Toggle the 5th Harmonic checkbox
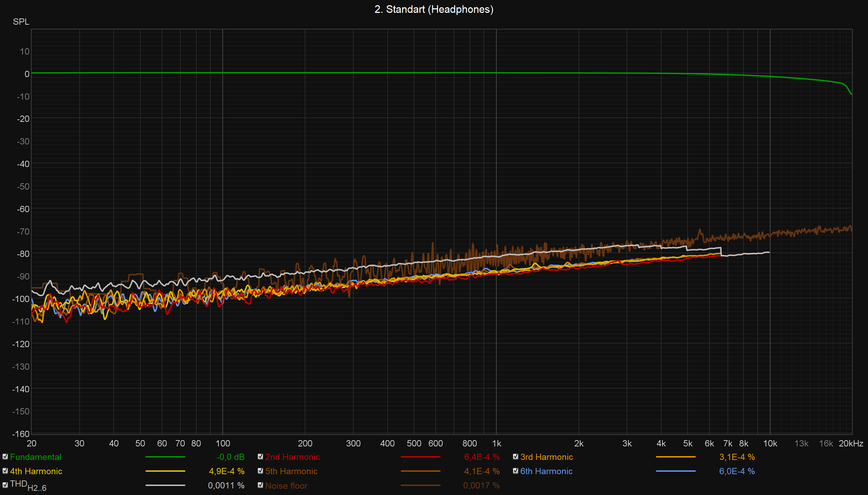 pos(260,471)
